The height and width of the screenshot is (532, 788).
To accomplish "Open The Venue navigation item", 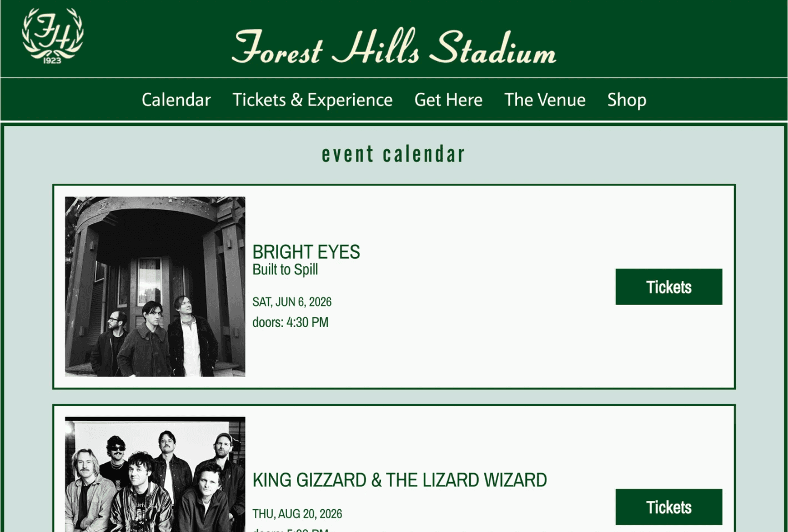I will pyautogui.click(x=544, y=100).
